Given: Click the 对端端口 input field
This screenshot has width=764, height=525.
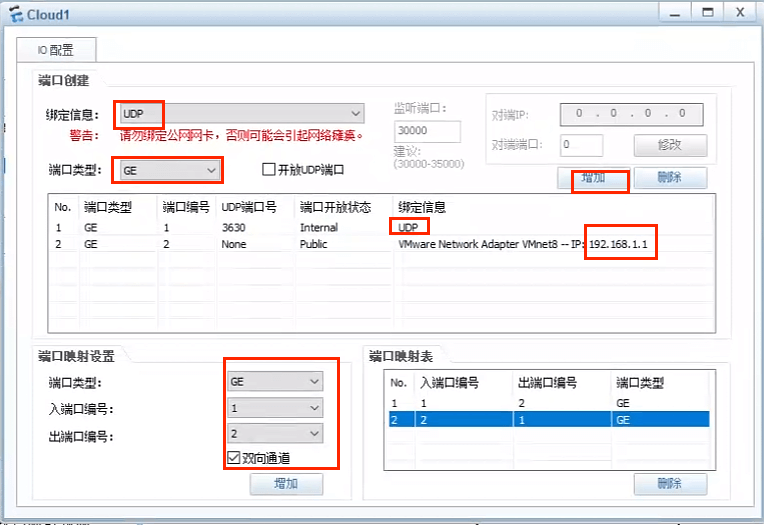Looking at the screenshot, I should tap(581, 145).
